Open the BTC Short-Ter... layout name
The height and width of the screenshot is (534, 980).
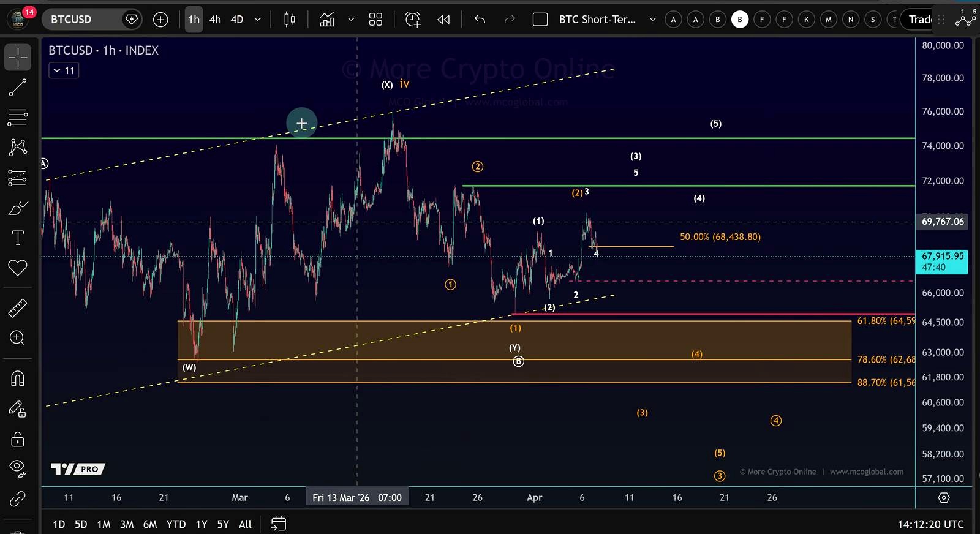click(x=597, y=20)
